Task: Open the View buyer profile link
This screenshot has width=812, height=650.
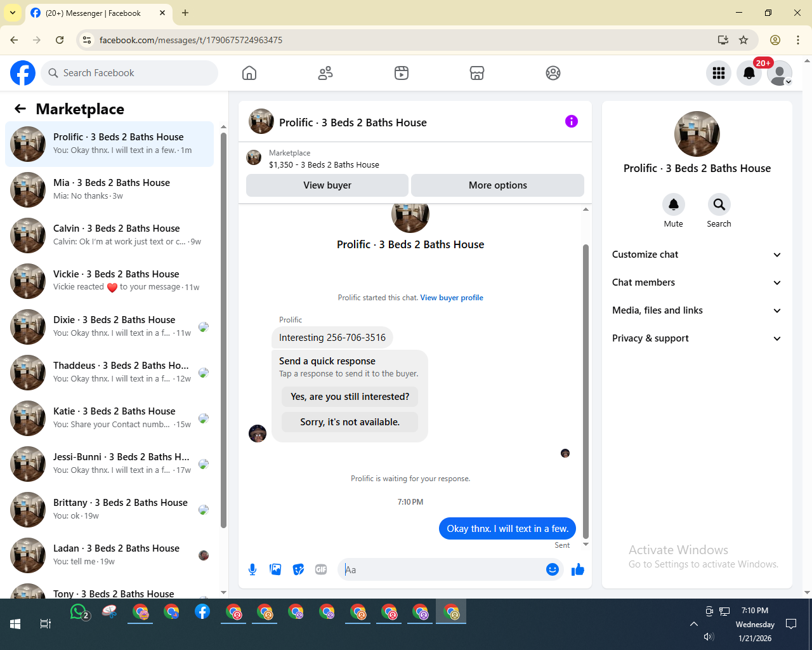Action: 452,298
